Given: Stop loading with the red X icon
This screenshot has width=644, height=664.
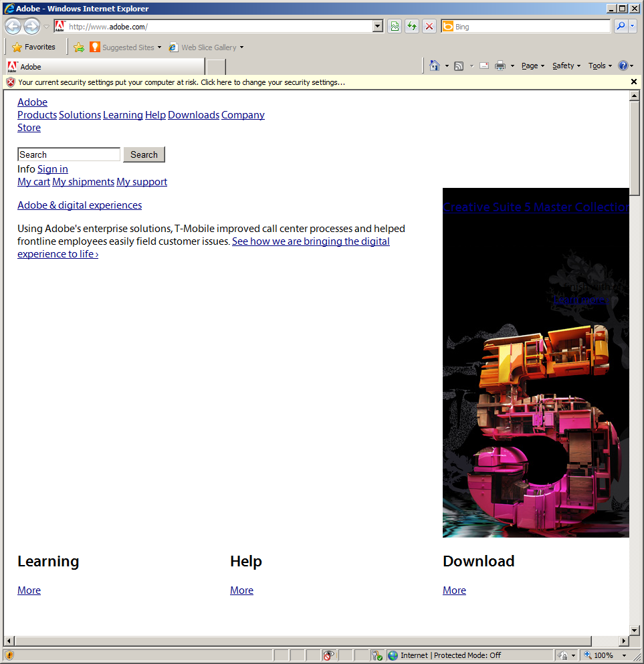Looking at the screenshot, I should 429,26.
